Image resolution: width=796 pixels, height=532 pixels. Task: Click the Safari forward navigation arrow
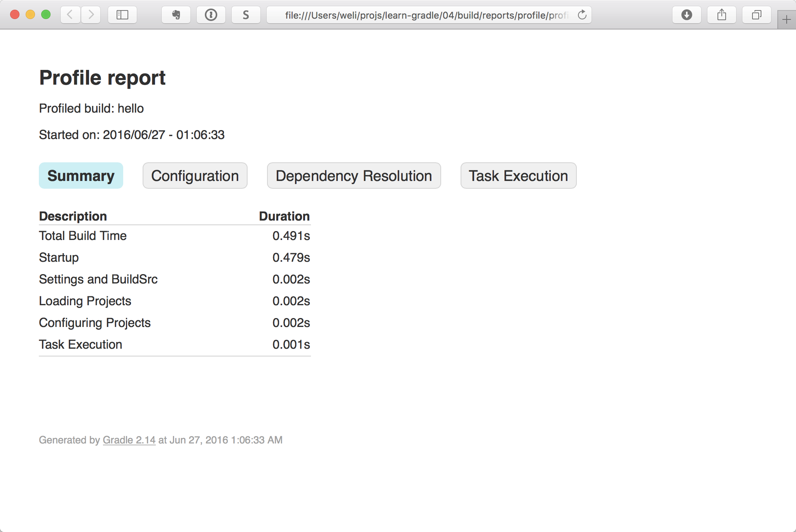pyautogui.click(x=91, y=15)
